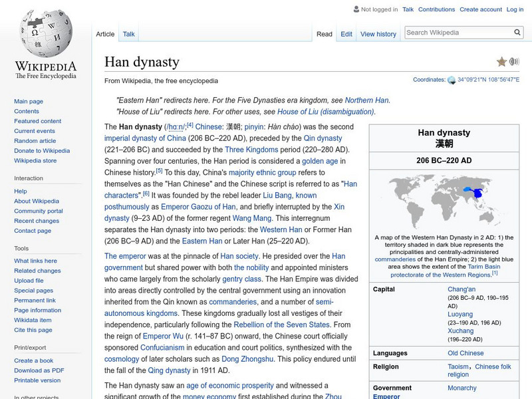The height and width of the screenshot is (399, 532).
Task: Open Related changes link
Action: (37, 271)
